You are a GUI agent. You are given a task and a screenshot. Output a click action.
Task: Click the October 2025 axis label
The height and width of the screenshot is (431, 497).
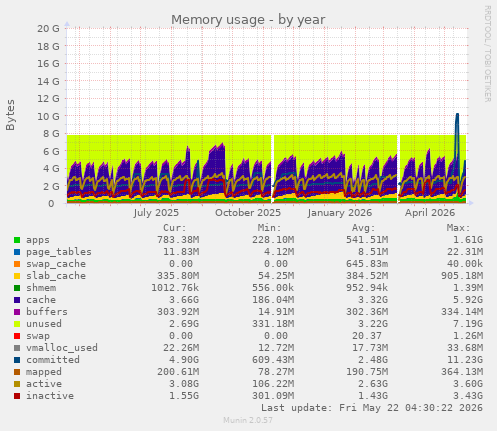tap(248, 213)
